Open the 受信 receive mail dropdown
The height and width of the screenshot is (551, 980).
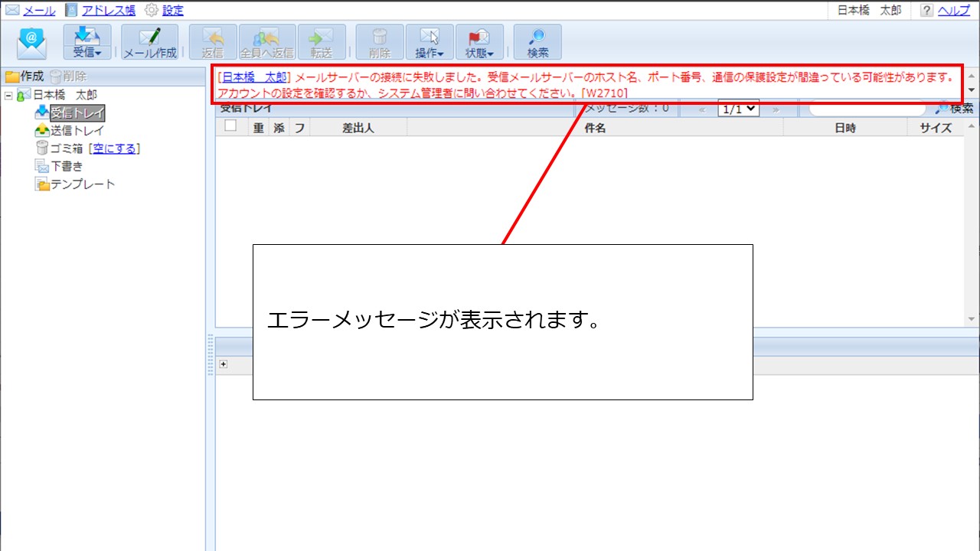tap(87, 42)
